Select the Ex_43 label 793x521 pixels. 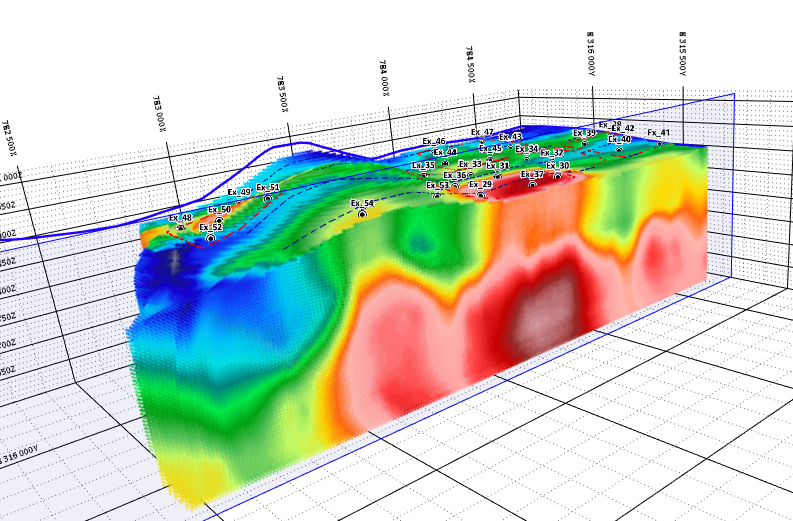click(x=510, y=137)
